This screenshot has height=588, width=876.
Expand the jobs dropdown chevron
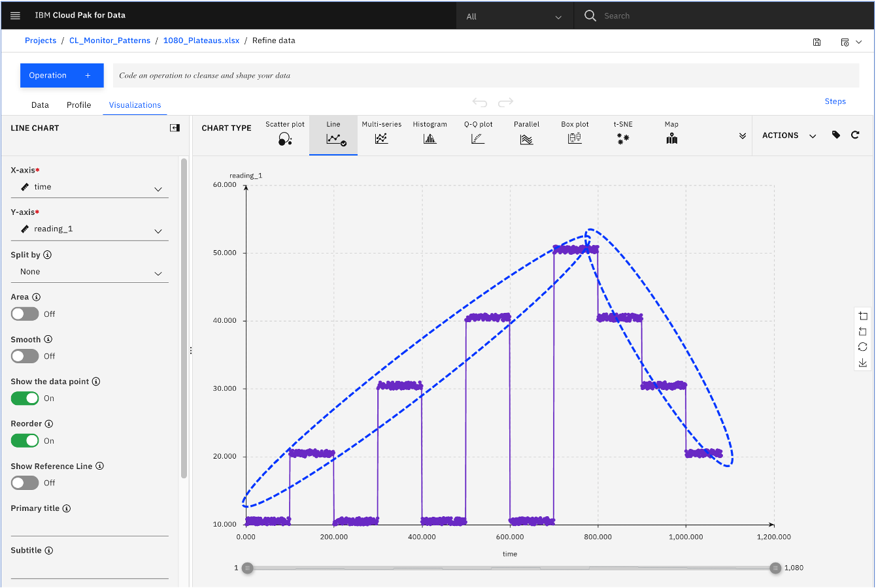859,42
